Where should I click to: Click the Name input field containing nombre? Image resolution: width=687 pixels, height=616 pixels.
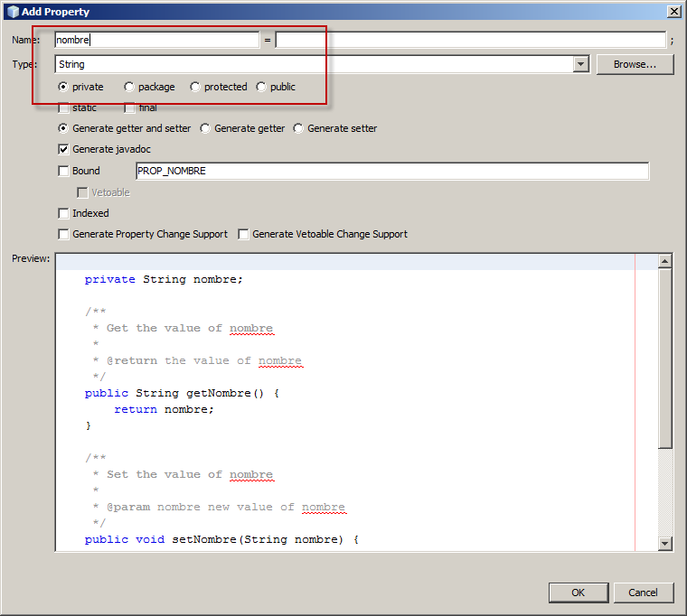coord(157,40)
